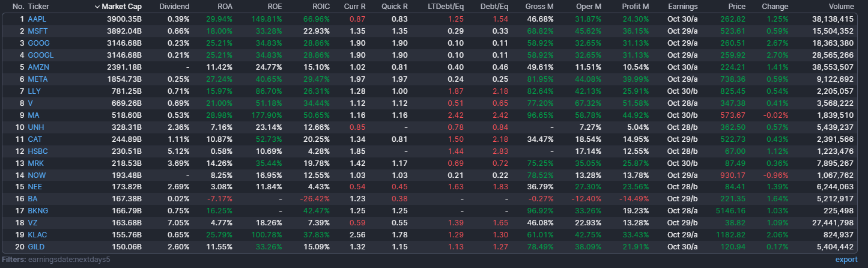Sort by Profit M column header

coord(636,7)
